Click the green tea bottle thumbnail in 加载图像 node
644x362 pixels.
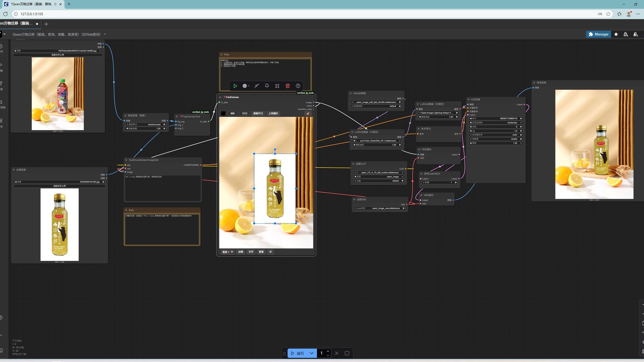click(60, 224)
